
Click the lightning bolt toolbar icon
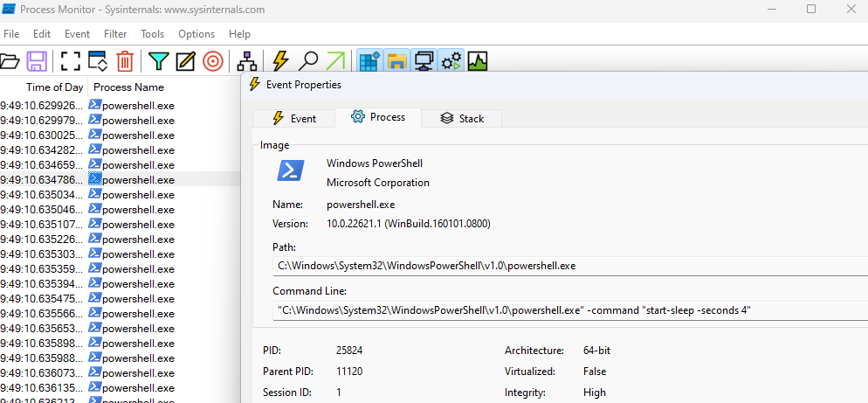[x=280, y=61]
